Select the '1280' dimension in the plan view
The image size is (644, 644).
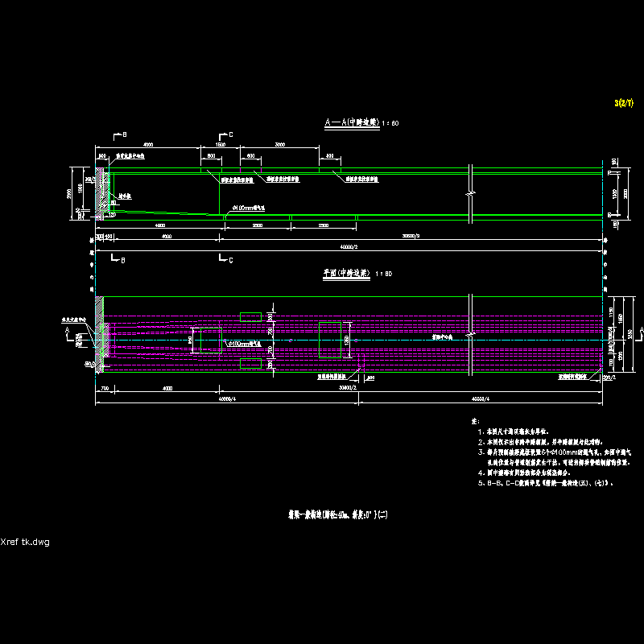tap(347, 340)
